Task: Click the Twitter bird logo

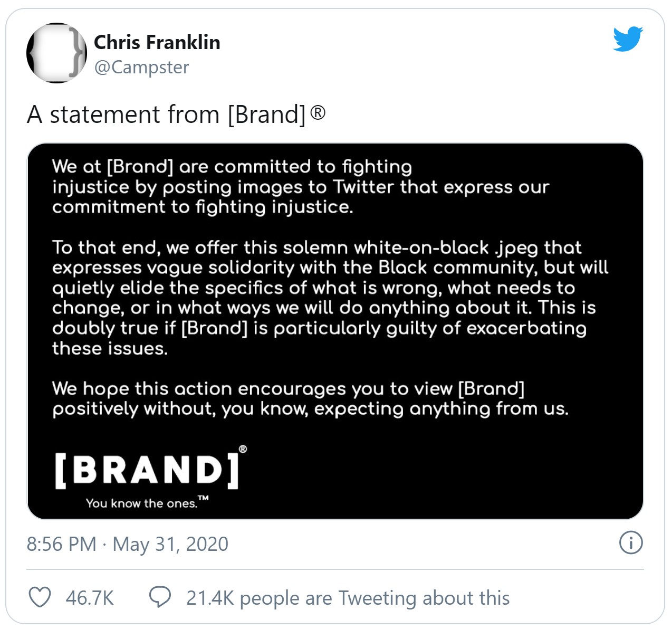Action: pos(628,39)
